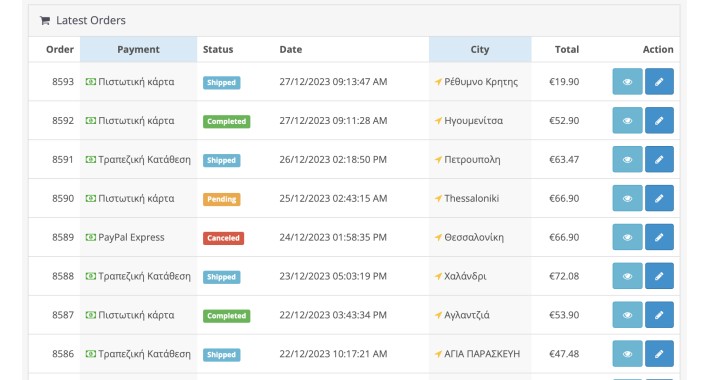Click the city Αγλαντζιά
Viewport: 710px width, 380px height.
pyautogui.click(x=467, y=315)
